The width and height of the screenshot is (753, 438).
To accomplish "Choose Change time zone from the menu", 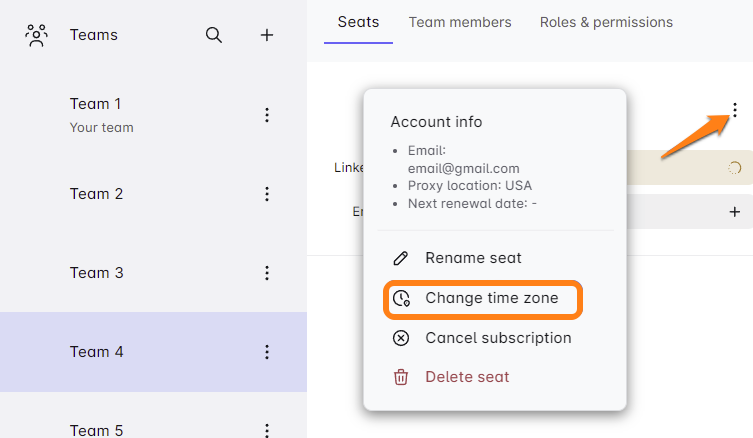I will [490, 298].
